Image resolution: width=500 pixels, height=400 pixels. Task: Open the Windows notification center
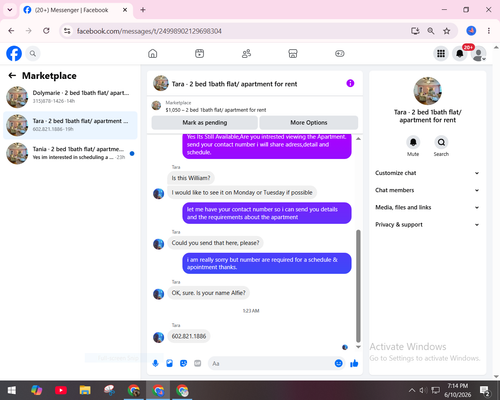[x=485, y=390]
